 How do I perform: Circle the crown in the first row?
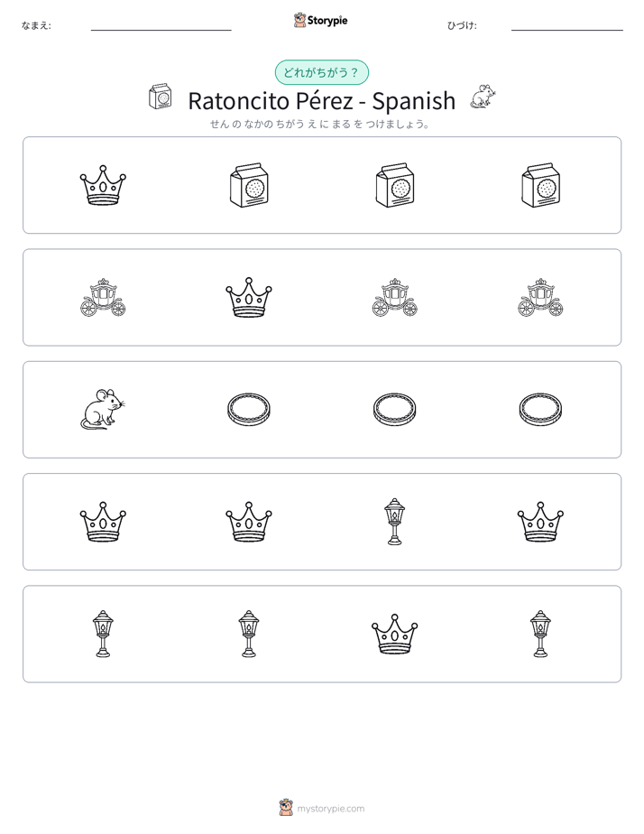pyautogui.click(x=103, y=185)
